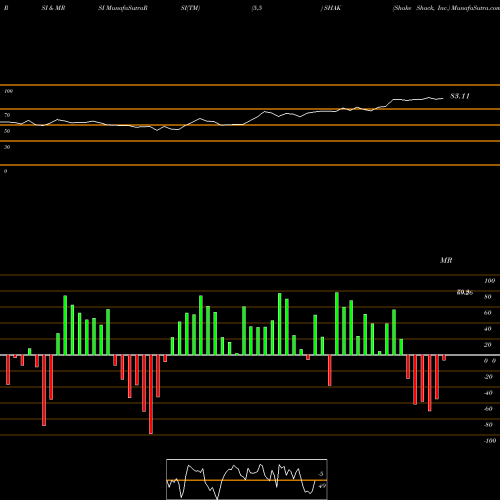Click the MR axis label 100

coord(489,281)
